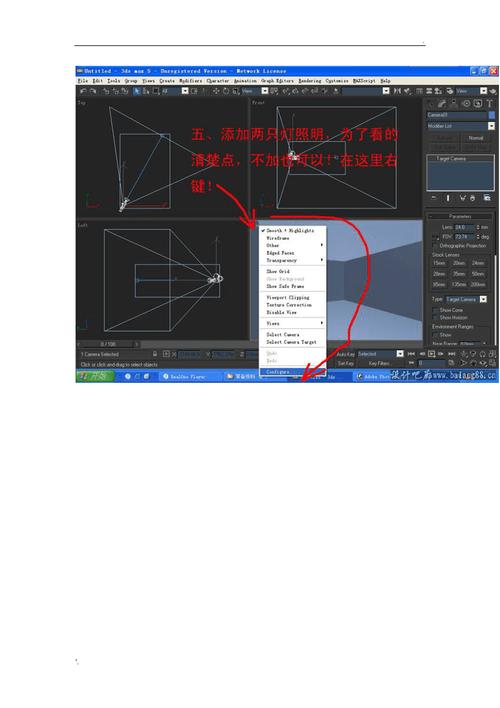This screenshot has width=500, height=708.
Task: Open the Hierarchy command panel tab
Action: click(x=454, y=103)
